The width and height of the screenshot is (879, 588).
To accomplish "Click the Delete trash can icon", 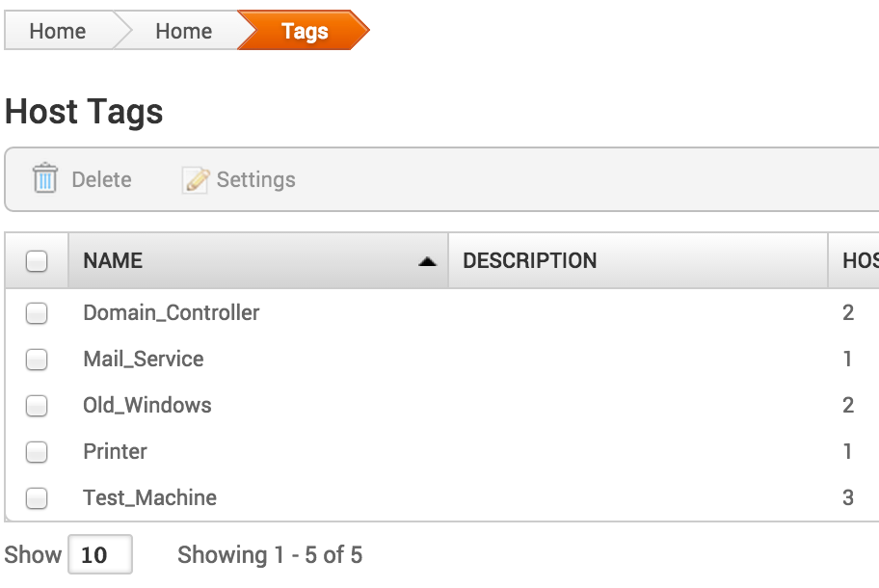I will point(45,179).
